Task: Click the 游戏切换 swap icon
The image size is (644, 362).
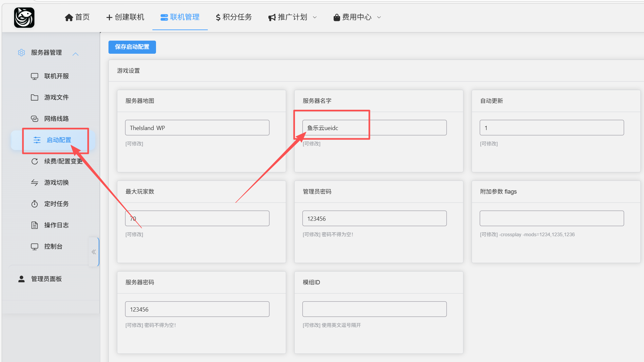Action: tap(34, 182)
